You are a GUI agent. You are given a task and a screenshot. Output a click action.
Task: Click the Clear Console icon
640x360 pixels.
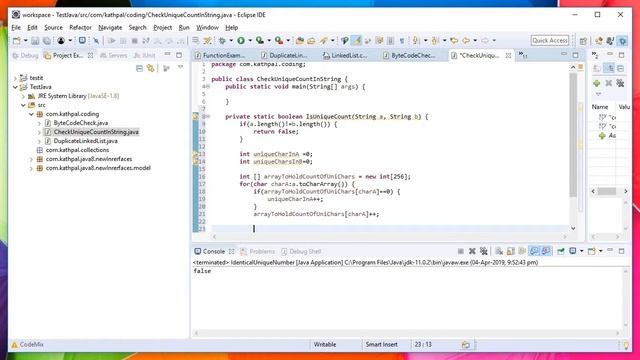pos(499,251)
